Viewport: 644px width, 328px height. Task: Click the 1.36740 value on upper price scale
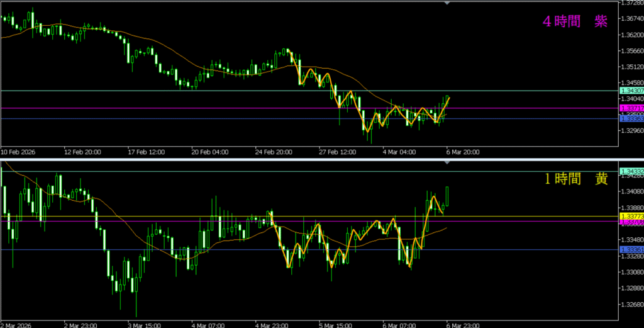pos(631,19)
